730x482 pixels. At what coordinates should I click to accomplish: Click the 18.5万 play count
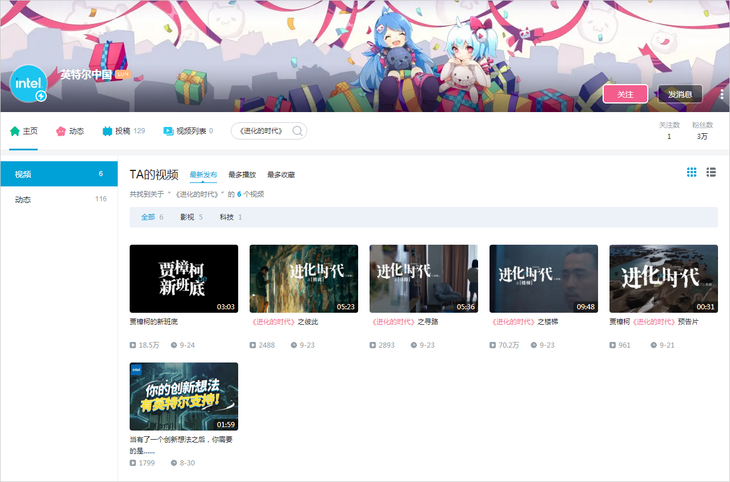click(x=145, y=345)
